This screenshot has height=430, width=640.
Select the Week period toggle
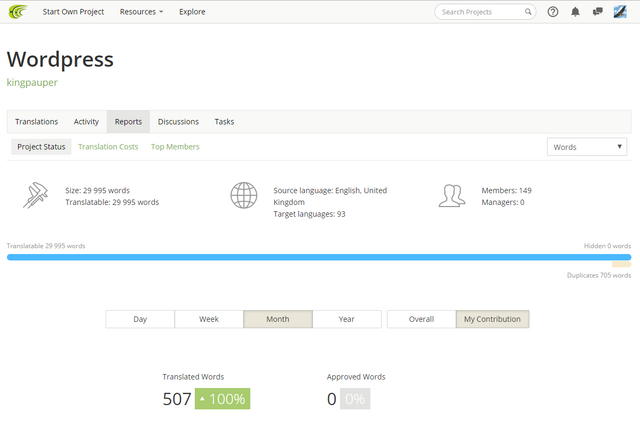209,319
